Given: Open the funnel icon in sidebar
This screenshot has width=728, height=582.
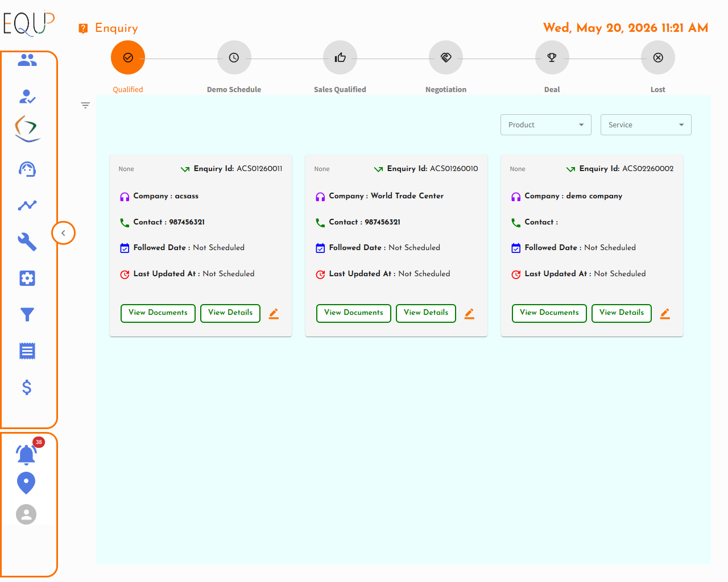Looking at the screenshot, I should pyautogui.click(x=27, y=314).
